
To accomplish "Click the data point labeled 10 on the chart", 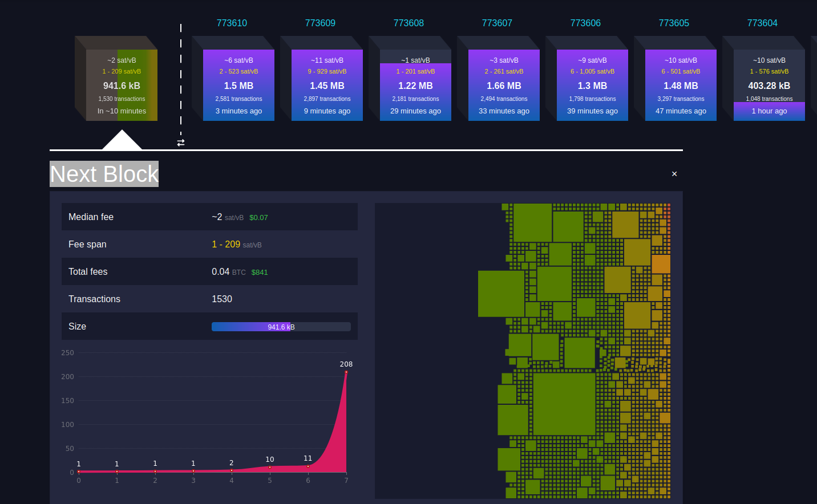I will coord(270,467).
